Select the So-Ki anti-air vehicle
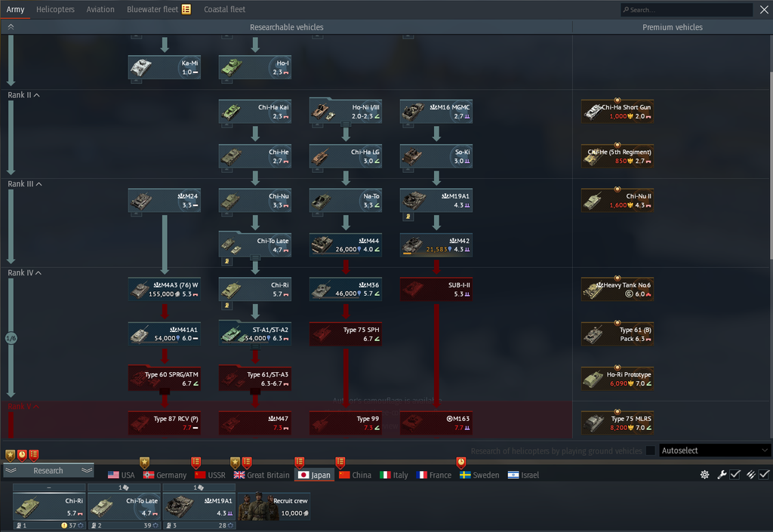This screenshot has width=773, height=532. [x=436, y=156]
